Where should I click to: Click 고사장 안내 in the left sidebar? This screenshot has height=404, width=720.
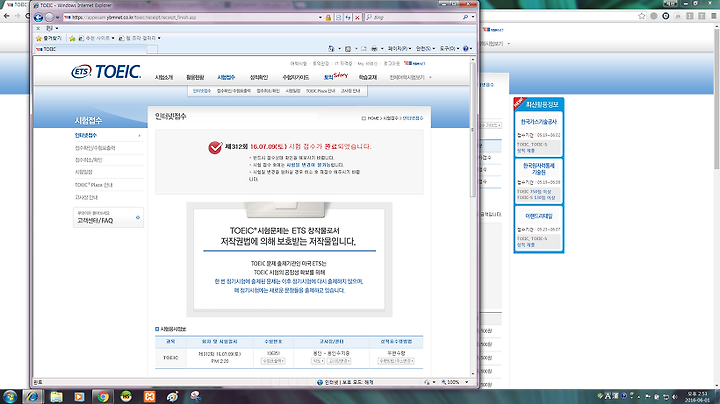pyautogui.click(x=86, y=197)
